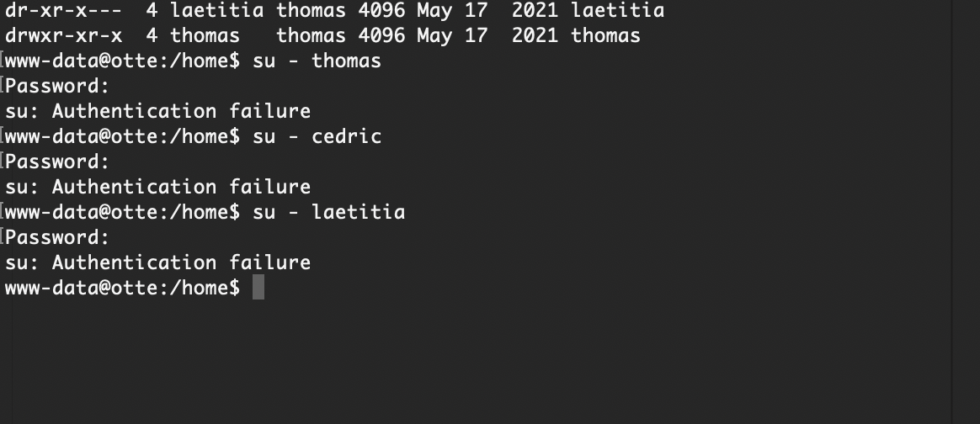Click Password prompt below su - laetitia
This screenshot has height=424, width=980.
tap(57, 237)
